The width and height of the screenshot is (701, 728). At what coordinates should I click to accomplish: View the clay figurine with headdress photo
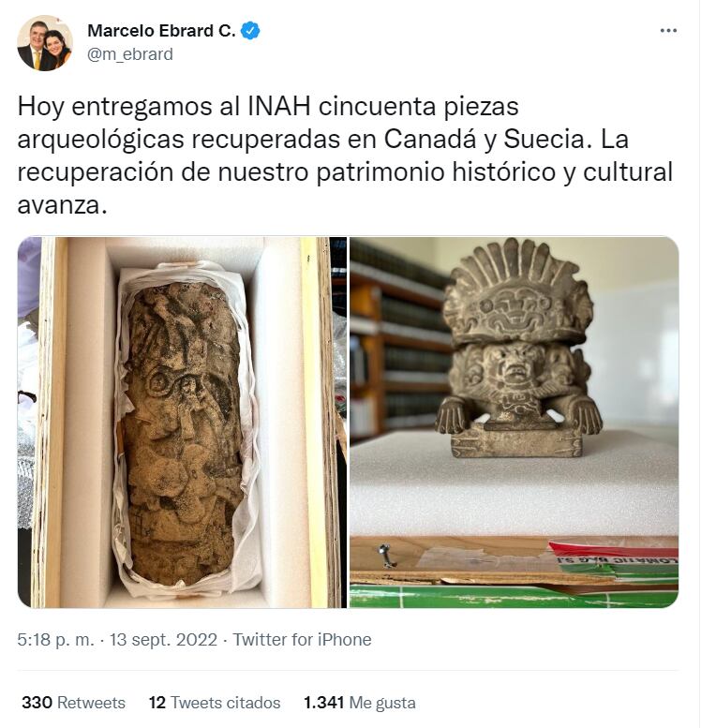pos(515,422)
